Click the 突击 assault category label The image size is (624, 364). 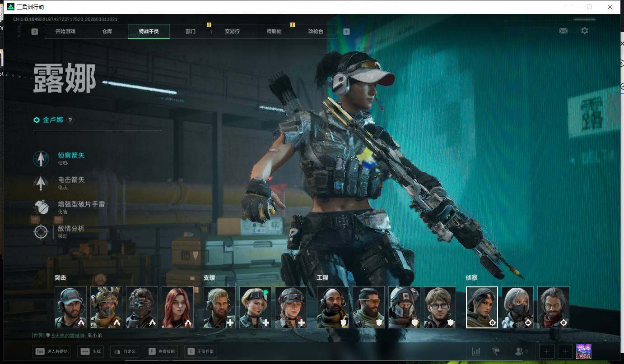pyautogui.click(x=61, y=277)
